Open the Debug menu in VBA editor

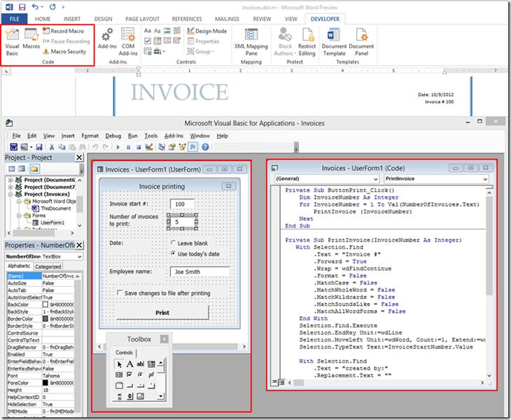click(113, 136)
